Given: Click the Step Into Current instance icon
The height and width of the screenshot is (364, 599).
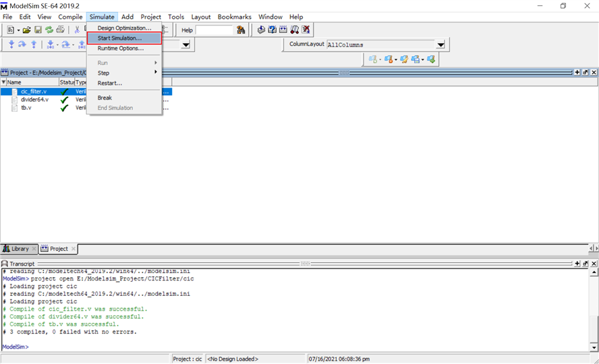Looking at the screenshot, I should click(x=50, y=44).
